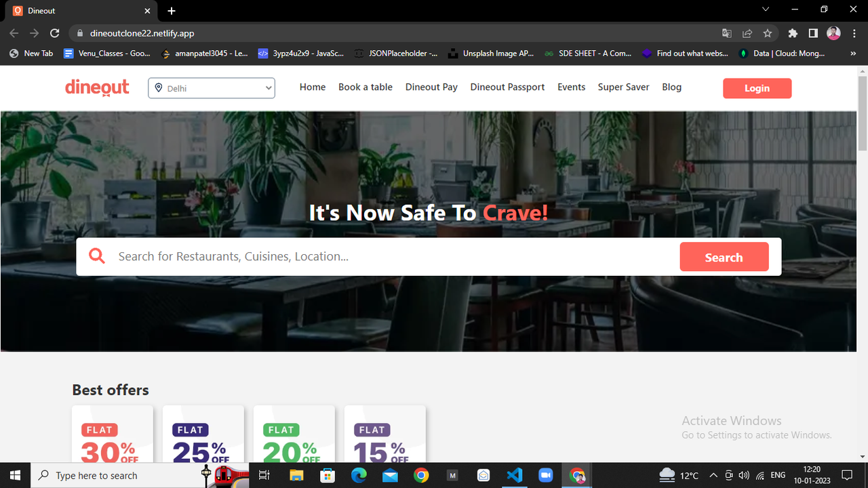Bookmark this tab with the star icon
Image resolution: width=868 pixels, height=488 pixels.
[768, 33]
